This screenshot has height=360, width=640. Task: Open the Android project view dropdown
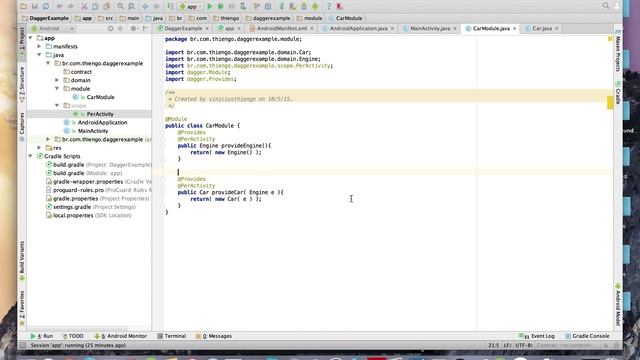tap(52, 29)
